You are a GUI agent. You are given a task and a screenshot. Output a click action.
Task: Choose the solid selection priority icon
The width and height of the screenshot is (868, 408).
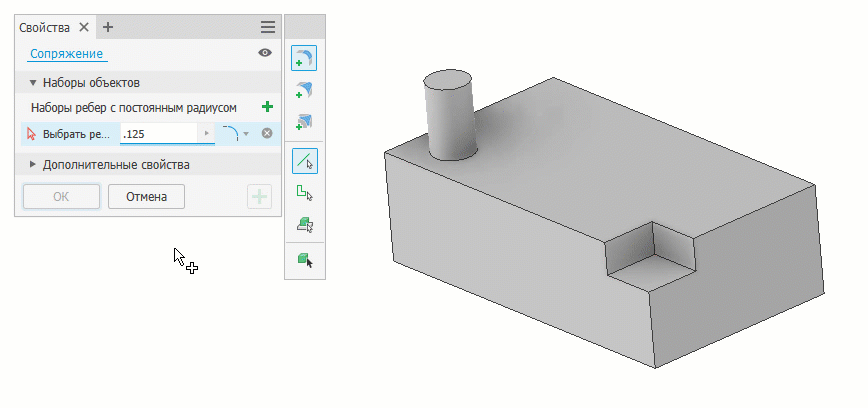pos(304,259)
